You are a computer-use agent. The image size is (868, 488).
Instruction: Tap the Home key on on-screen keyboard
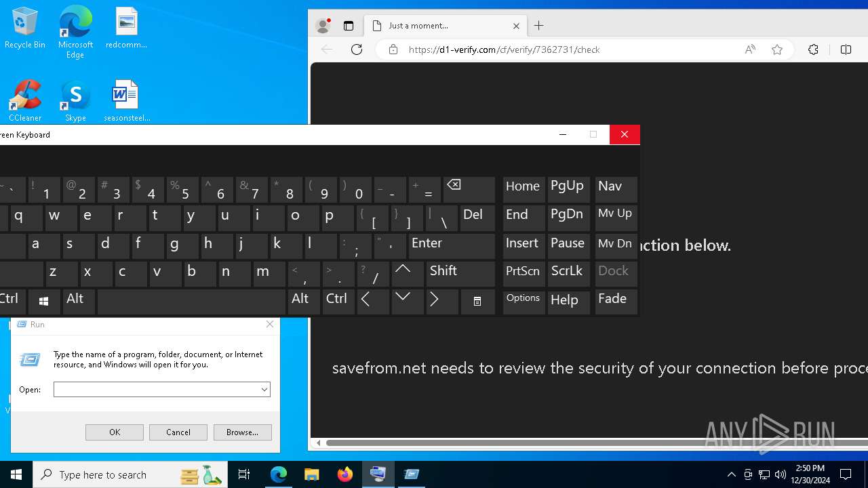(x=524, y=190)
